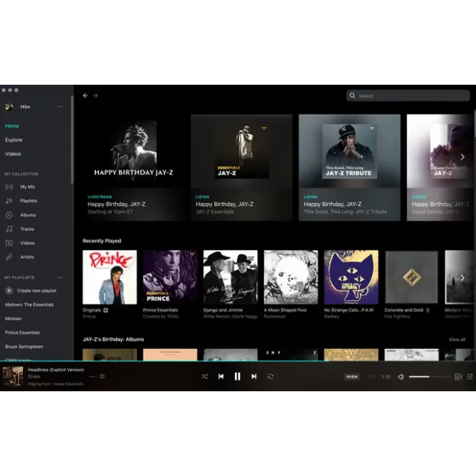Click Headlines (Explicit Version) track title
The width and height of the screenshot is (476, 476).
56,370
